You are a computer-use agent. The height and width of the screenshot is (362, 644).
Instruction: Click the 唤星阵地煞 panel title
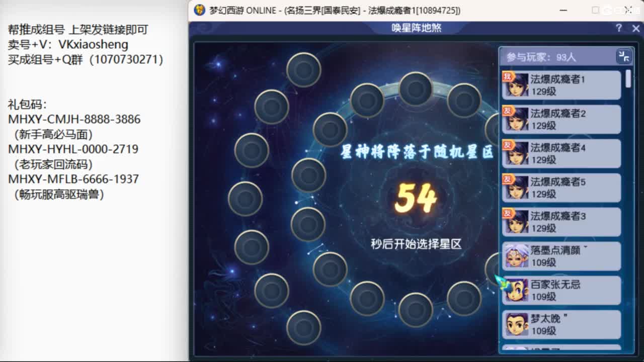pyautogui.click(x=417, y=28)
